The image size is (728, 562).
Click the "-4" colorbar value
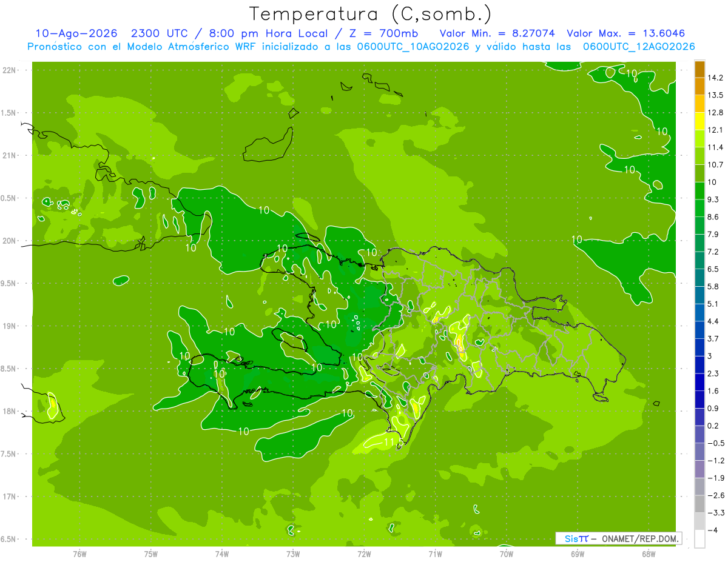(x=713, y=530)
